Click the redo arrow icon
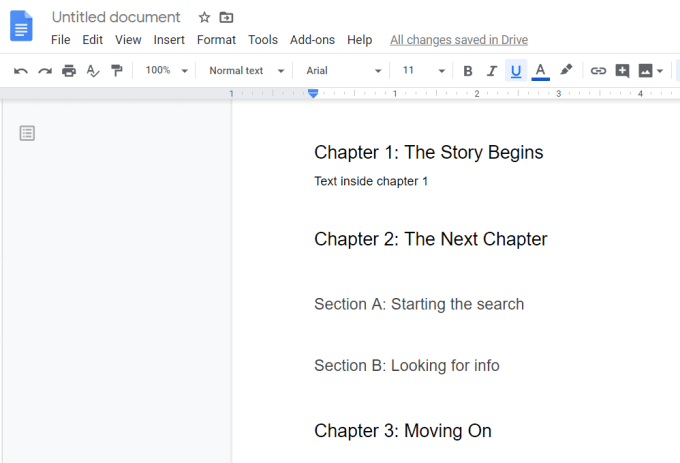Screen dimensions: 680x463 pyautogui.click(x=45, y=71)
